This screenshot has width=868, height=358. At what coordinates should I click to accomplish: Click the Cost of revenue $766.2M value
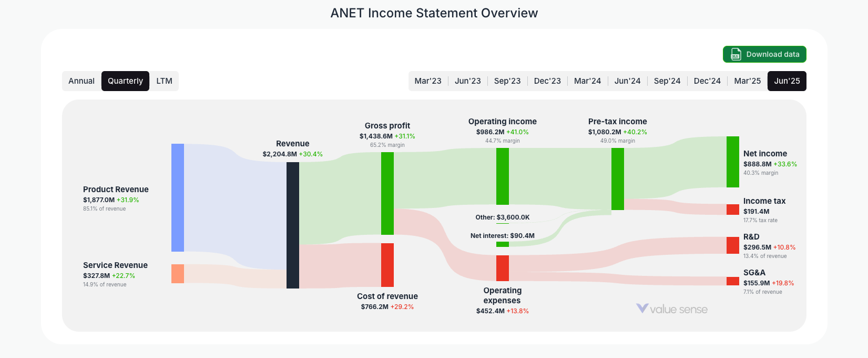tap(375, 307)
